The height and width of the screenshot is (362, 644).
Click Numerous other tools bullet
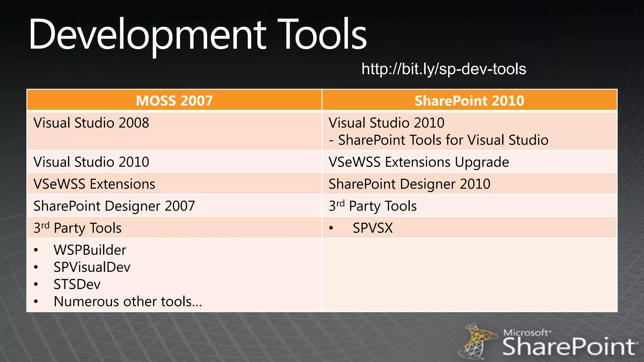128,302
